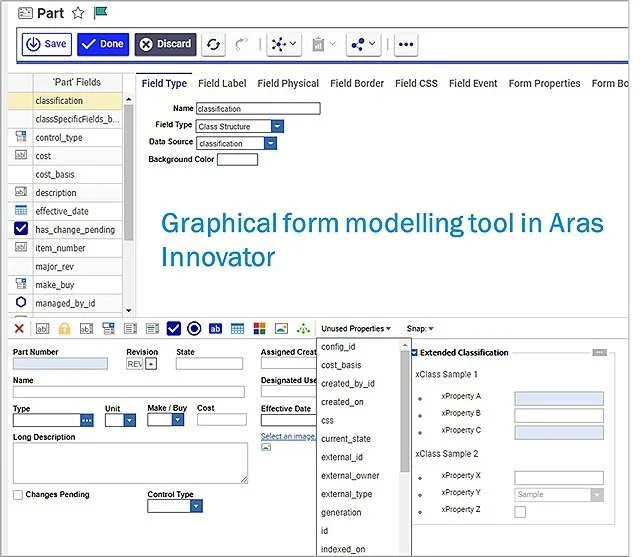Select the control_type field in the list

click(65, 138)
